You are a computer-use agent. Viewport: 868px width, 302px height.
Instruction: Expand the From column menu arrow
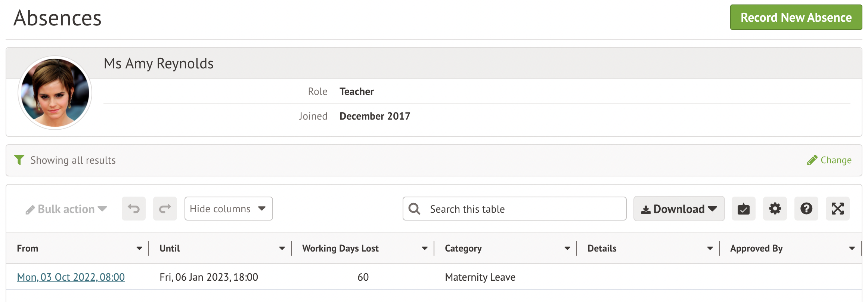(x=139, y=248)
